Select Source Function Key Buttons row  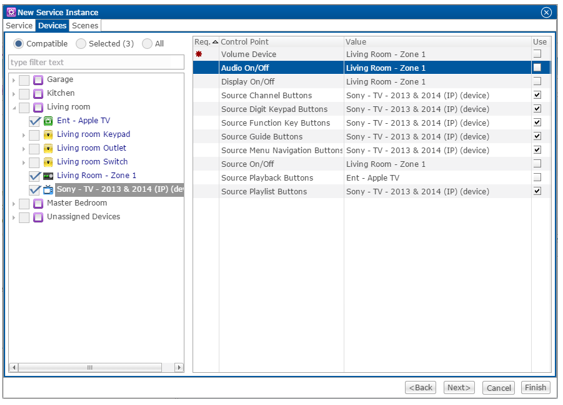pos(372,123)
